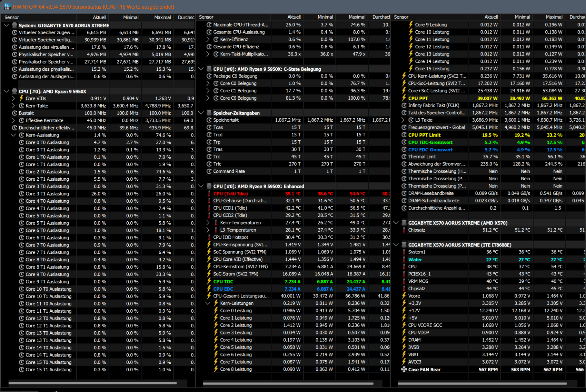
Task: Select the Frequenzgrenzwert - Global row
Action: pos(488,128)
